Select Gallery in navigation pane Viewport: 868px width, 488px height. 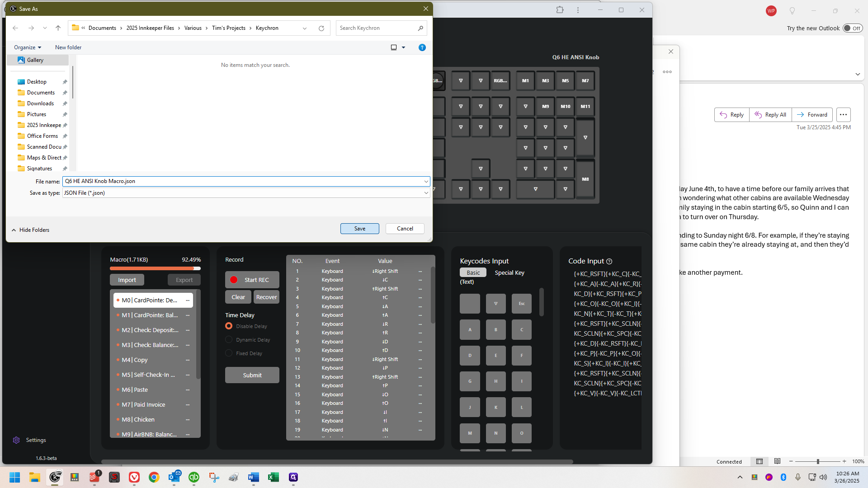point(38,60)
